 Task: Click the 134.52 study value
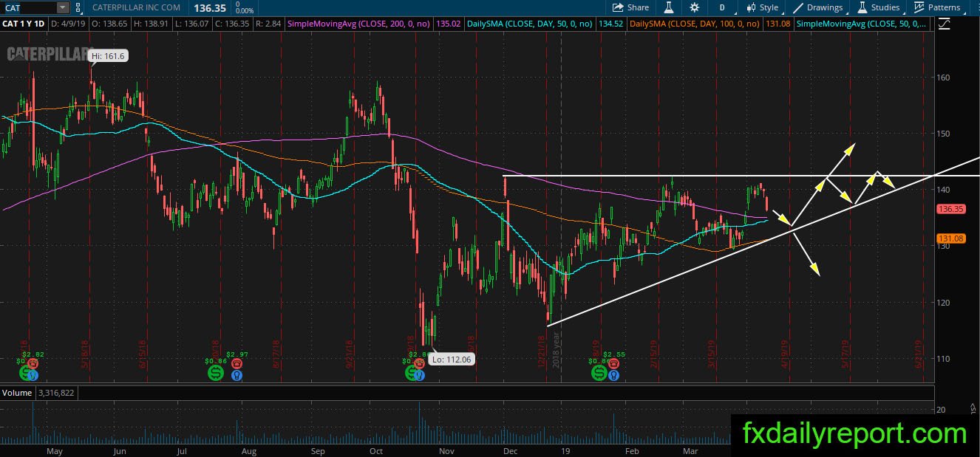(x=610, y=24)
